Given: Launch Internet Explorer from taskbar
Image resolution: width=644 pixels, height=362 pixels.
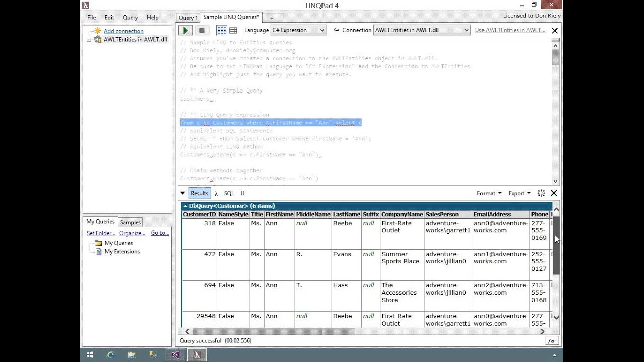Looking at the screenshot, I should (x=110, y=355).
